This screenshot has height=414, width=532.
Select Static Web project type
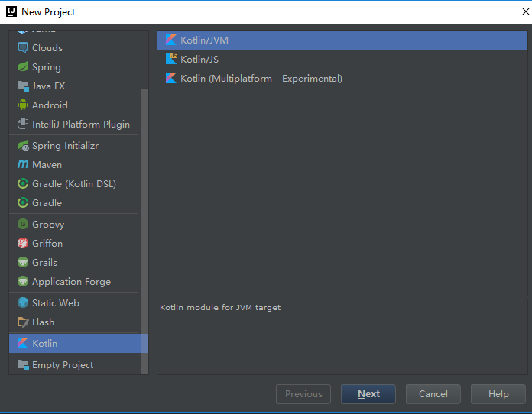click(x=79, y=302)
